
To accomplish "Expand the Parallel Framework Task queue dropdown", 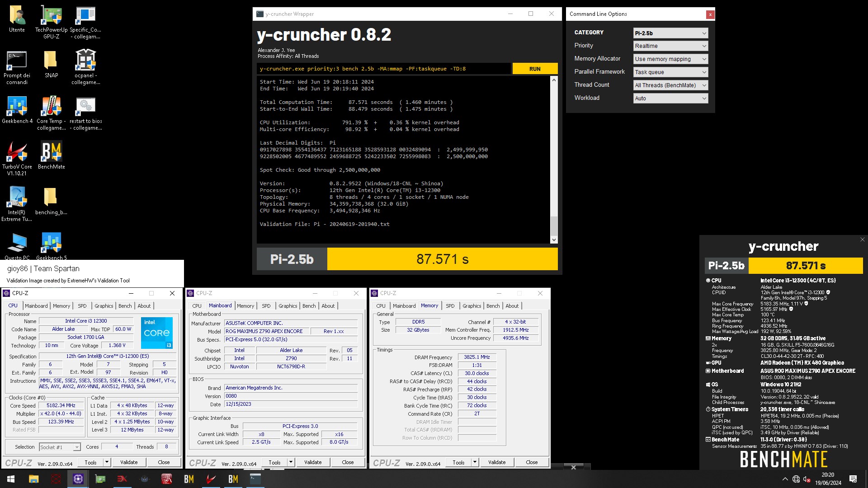I will 670,72.
